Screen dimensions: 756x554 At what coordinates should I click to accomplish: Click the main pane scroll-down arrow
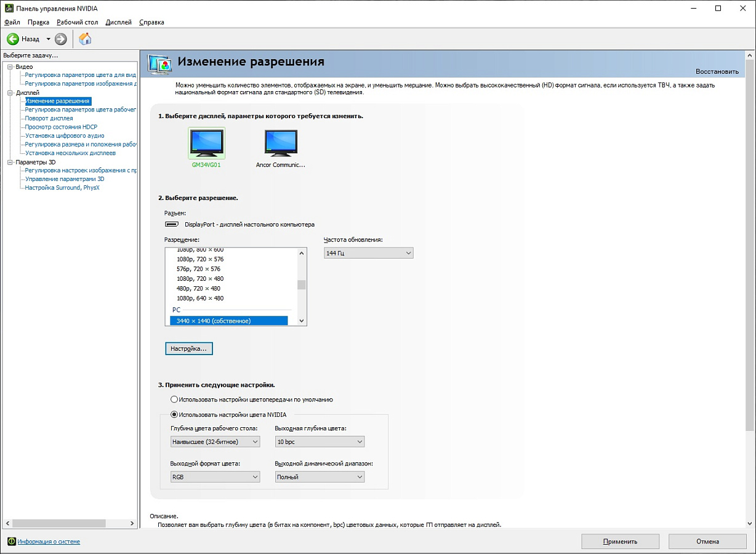(x=750, y=523)
